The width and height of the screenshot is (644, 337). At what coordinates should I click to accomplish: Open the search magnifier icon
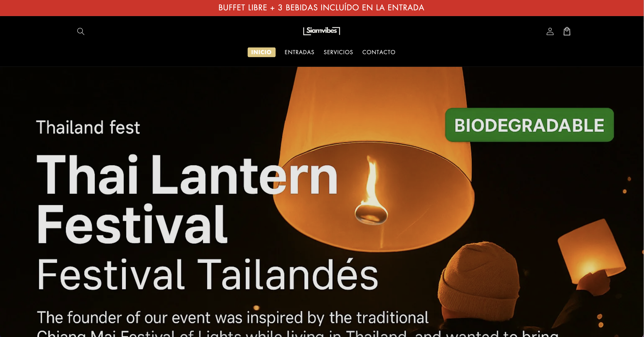[80, 31]
